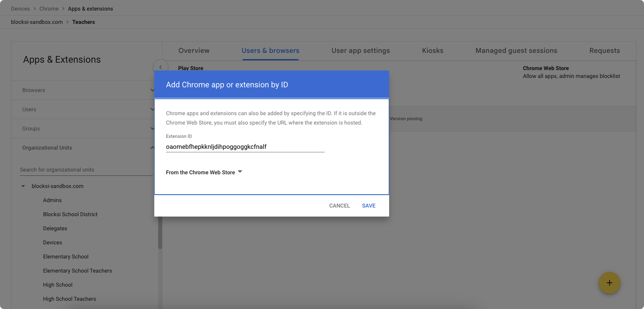
Task: Collapse the Organizational Units section
Action: [152, 148]
